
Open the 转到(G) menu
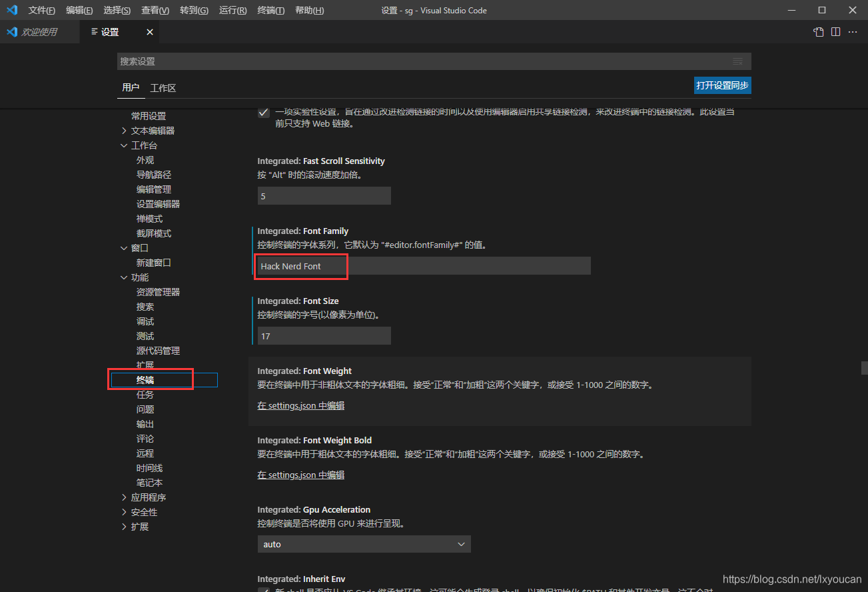coord(194,11)
